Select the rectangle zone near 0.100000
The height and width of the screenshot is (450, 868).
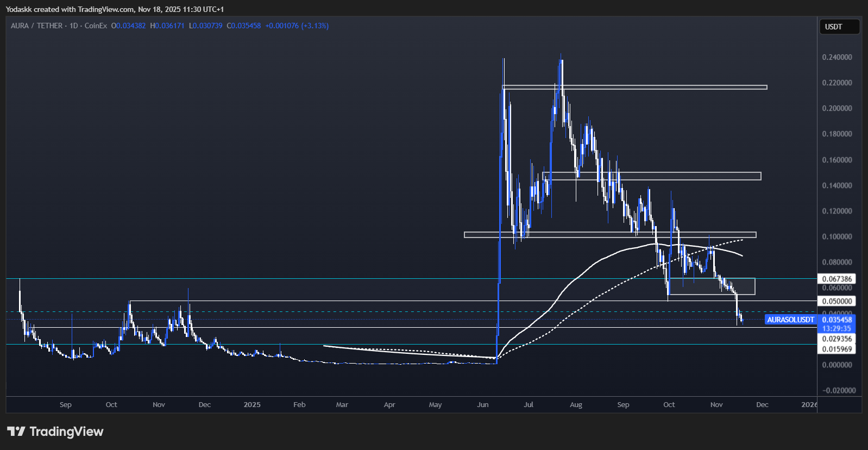609,235
